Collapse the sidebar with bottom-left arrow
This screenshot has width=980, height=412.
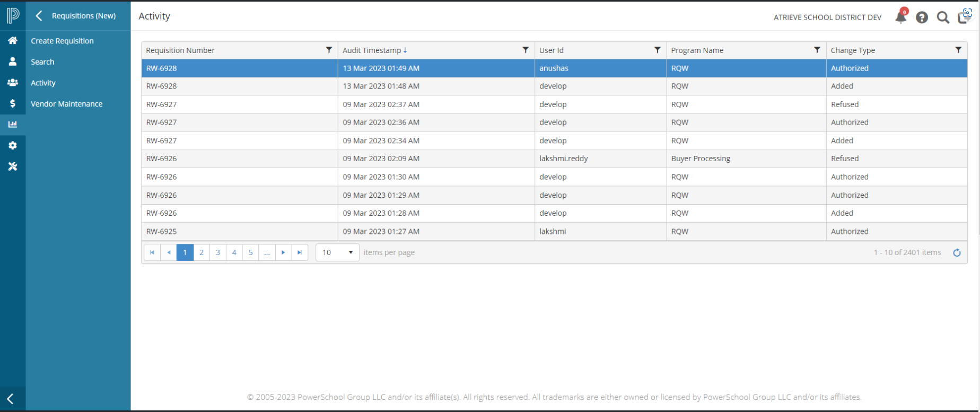10,399
